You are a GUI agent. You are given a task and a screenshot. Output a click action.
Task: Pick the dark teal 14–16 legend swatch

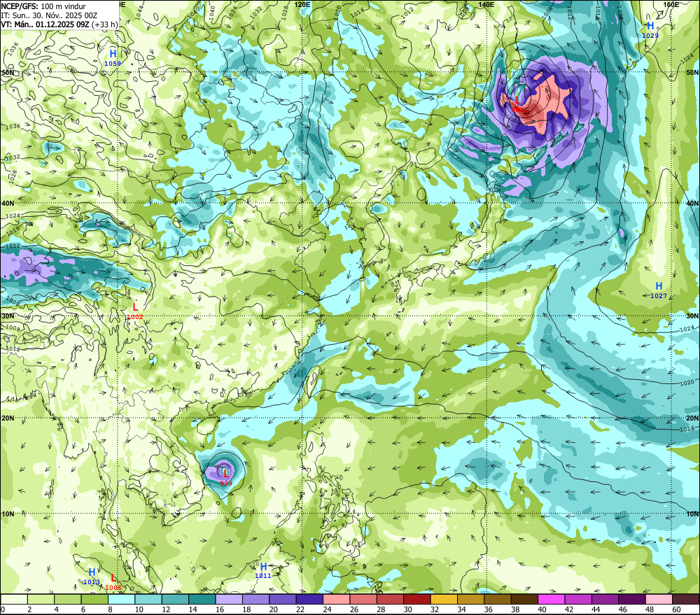tap(202, 599)
